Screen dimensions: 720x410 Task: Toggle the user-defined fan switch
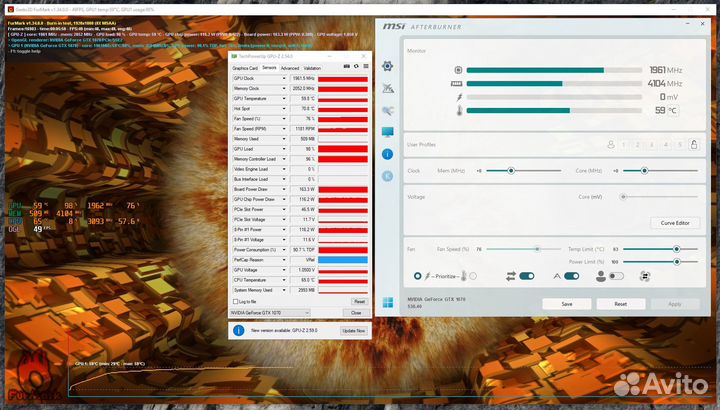point(616,276)
